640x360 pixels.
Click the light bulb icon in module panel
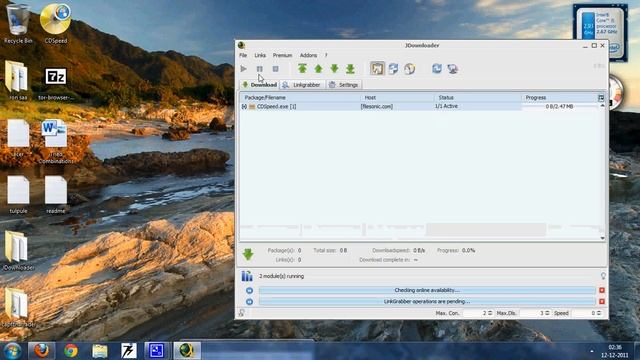click(x=603, y=276)
